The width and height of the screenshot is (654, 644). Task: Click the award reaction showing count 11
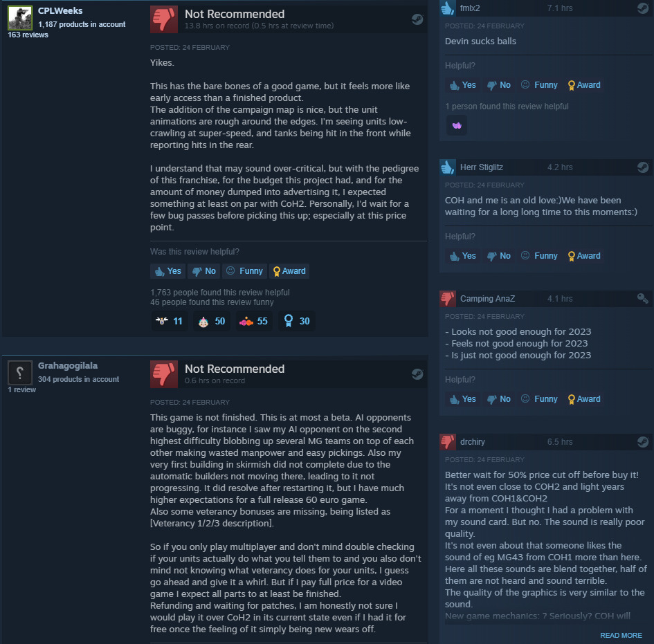pyautogui.click(x=169, y=321)
